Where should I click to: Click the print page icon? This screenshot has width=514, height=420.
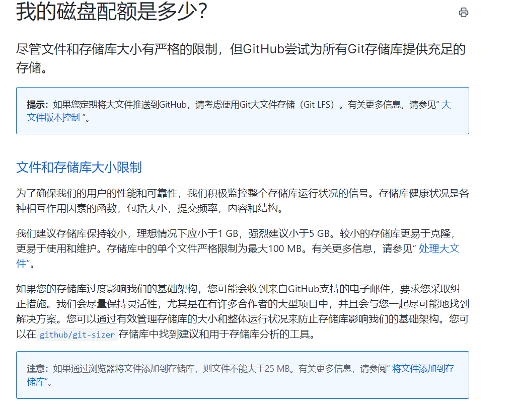[x=463, y=13]
